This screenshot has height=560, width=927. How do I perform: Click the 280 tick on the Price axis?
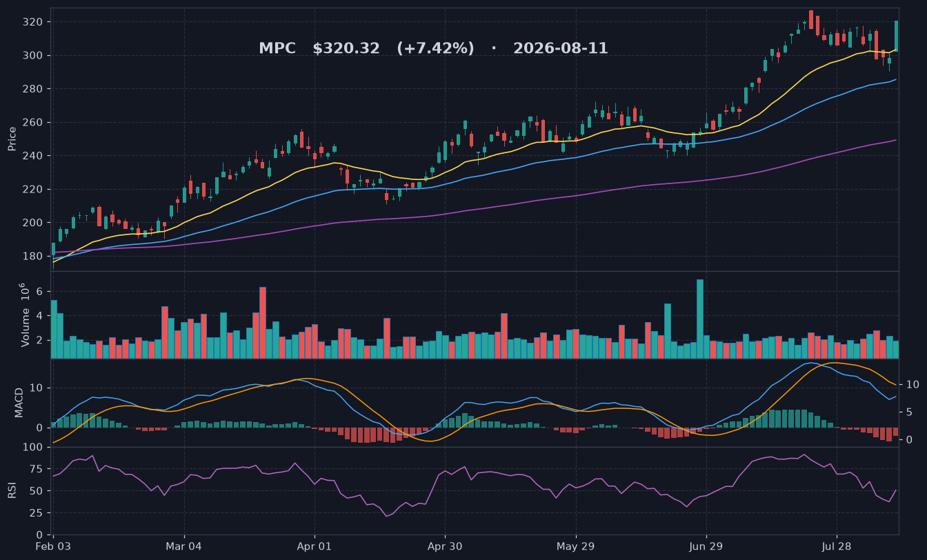(34, 89)
